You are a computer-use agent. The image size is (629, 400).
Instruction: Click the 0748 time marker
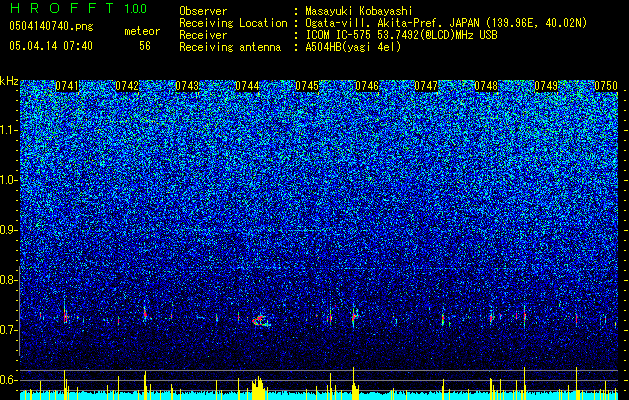coord(486,86)
